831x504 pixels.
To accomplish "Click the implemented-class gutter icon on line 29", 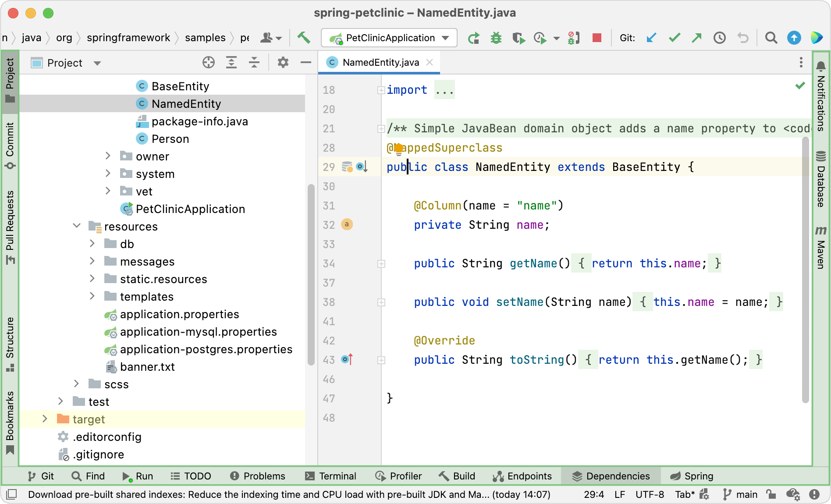I will pyautogui.click(x=362, y=167).
